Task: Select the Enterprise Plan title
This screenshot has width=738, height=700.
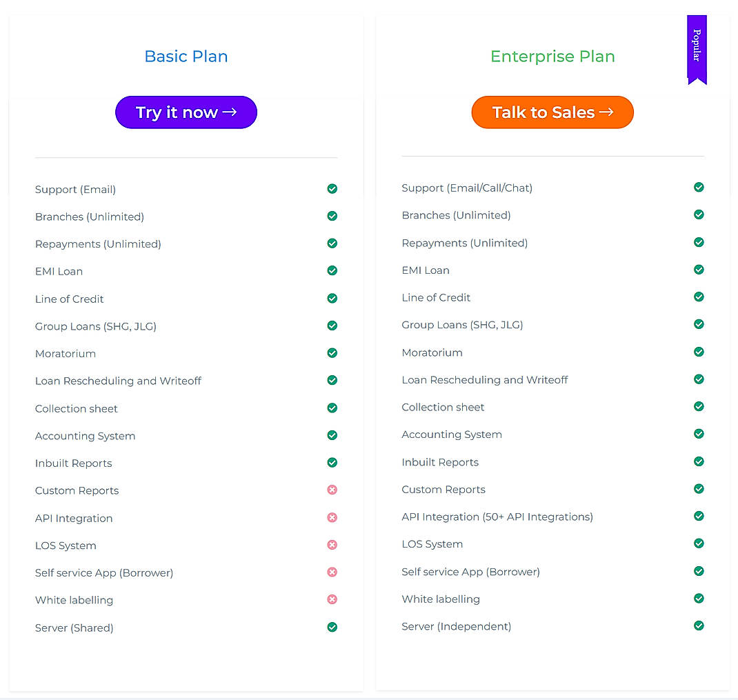Action: pos(552,57)
